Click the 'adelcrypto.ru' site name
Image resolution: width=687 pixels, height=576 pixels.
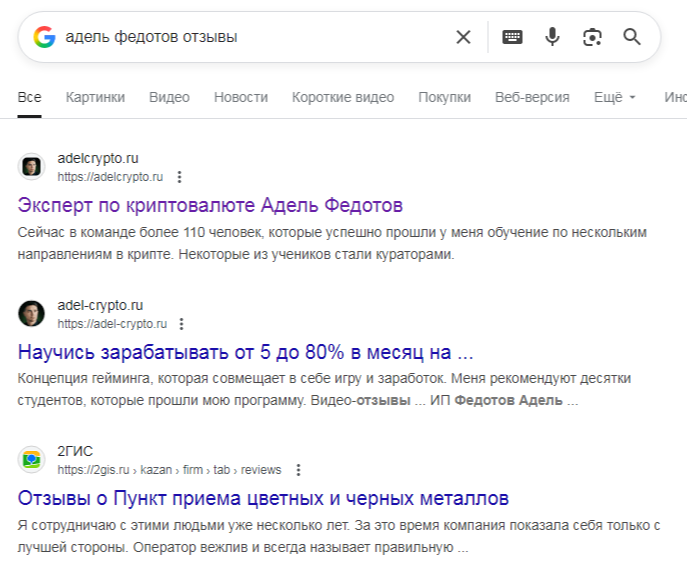98,159
